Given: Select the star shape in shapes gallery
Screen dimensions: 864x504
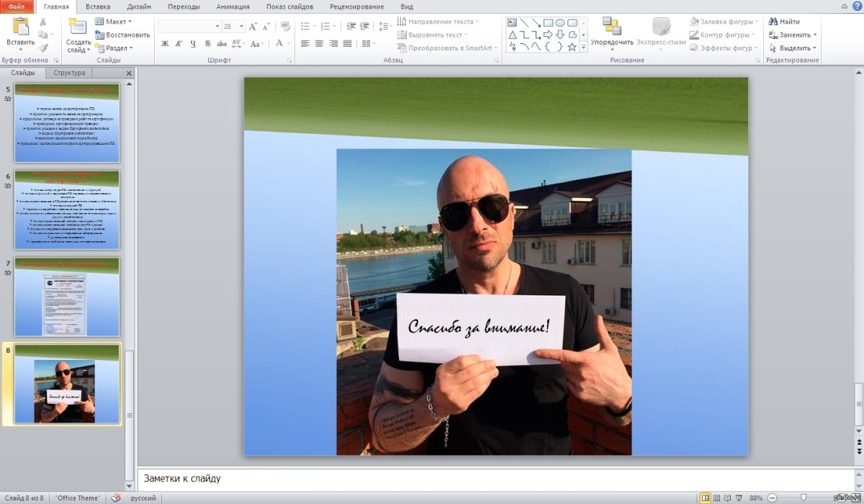Looking at the screenshot, I should (572, 47).
